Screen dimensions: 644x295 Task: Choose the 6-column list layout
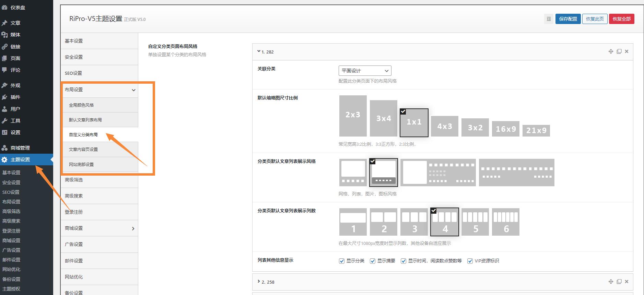[x=505, y=222]
